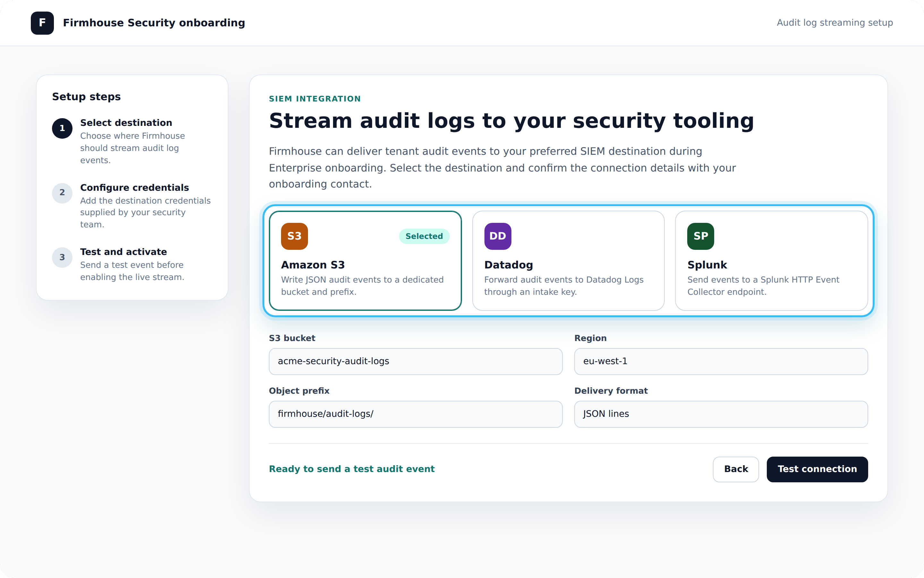Click step 2 number badge
924x578 pixels.
tap(62, 193)
